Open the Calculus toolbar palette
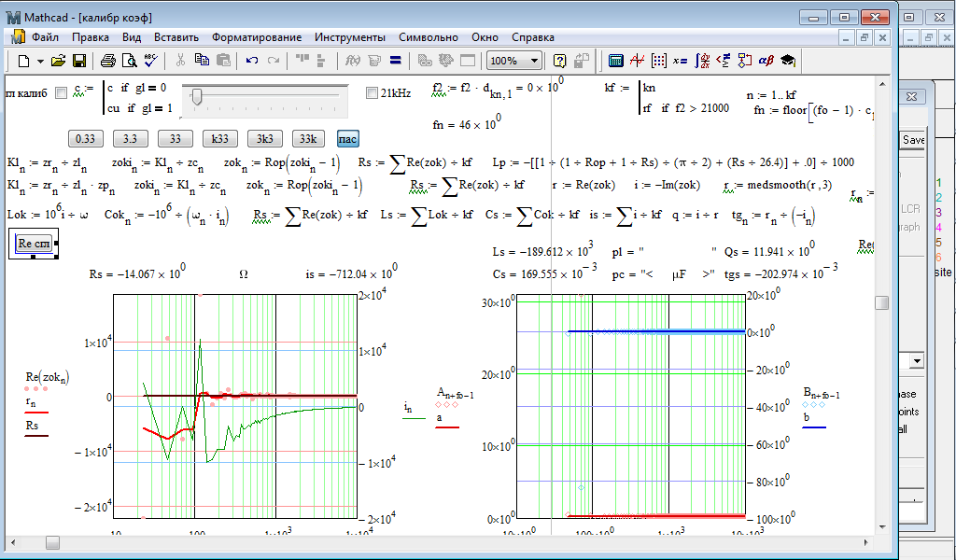Screen dimensions: 956x560 [x=701, y=61]
